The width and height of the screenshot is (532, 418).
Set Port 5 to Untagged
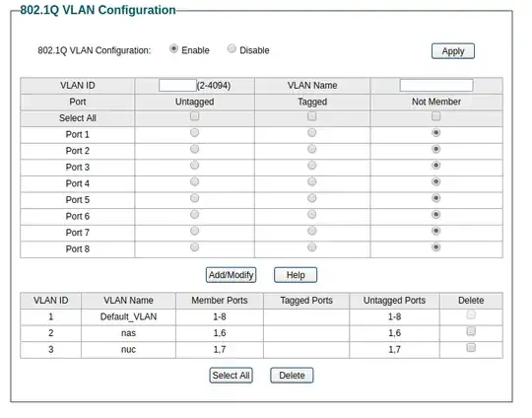click(x=194, y=198)
